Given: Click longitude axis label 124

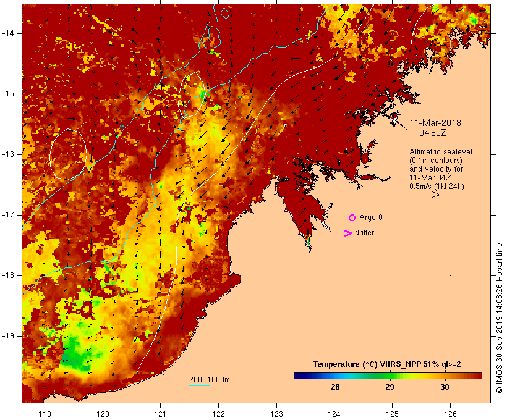Looking at the screenshot, I should (x=334, y=414).
